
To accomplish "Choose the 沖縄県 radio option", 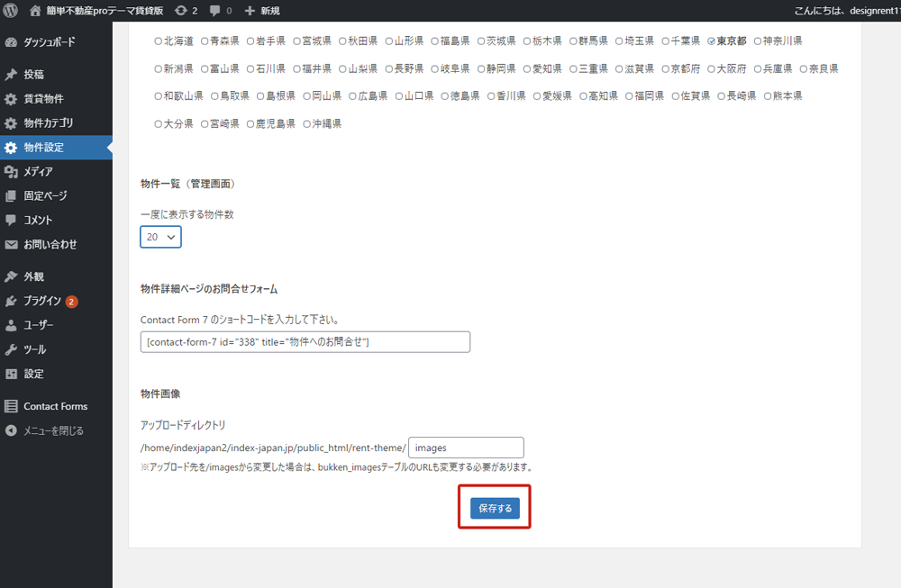I will coord(307,124).
